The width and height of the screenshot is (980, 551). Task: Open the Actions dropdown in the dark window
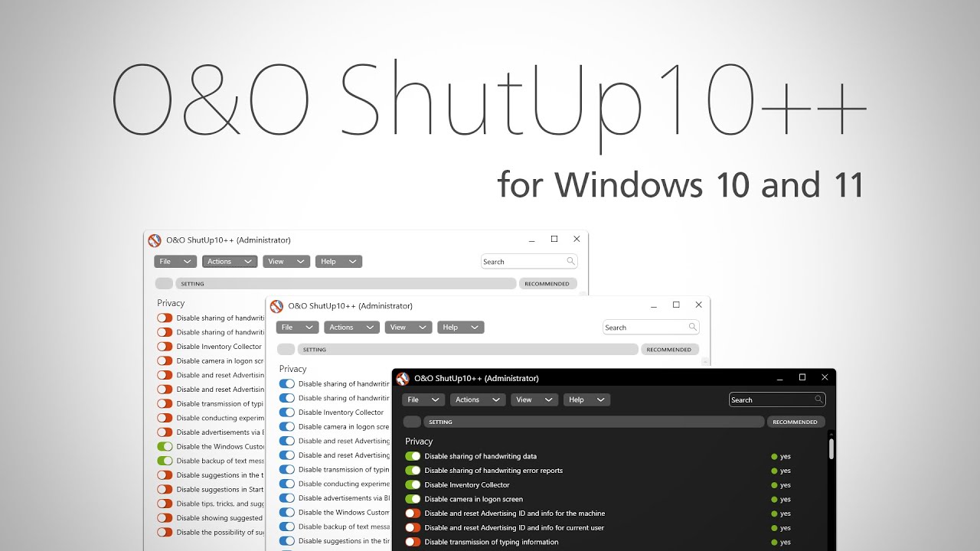pos(477,399)
